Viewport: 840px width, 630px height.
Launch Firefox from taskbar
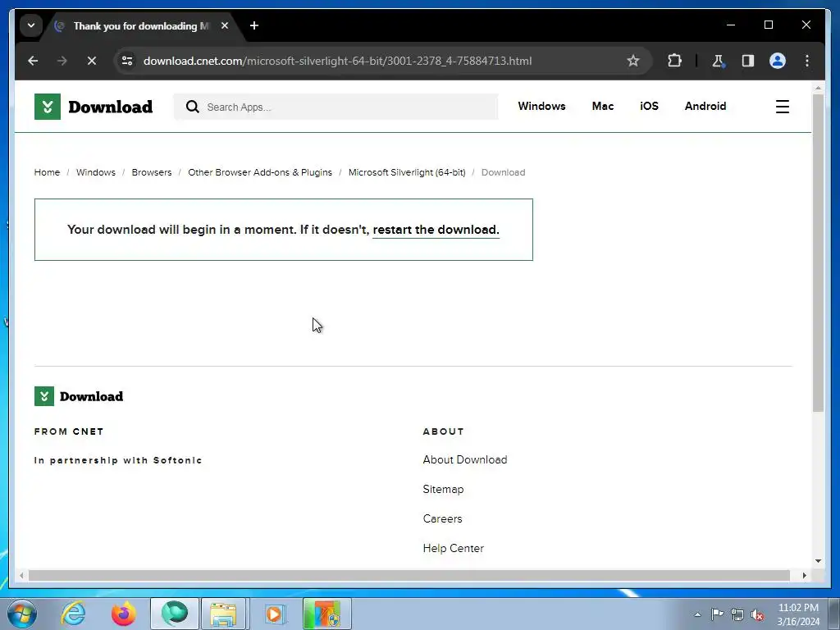pyautogui.click(x=124, y=614)
